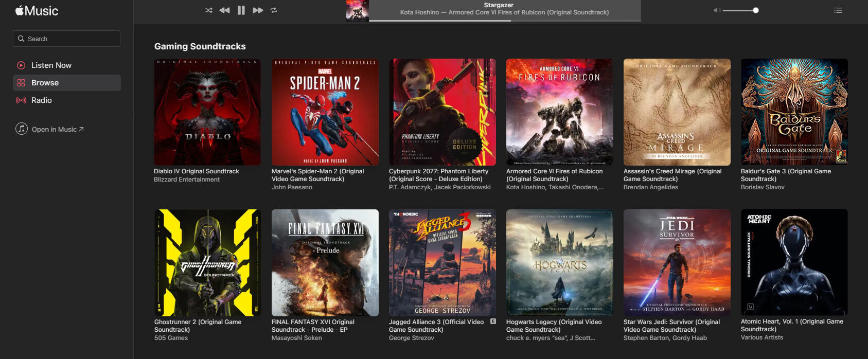Click the Open in Music link
Screen dimensions: 868x359
click(54, 130)
